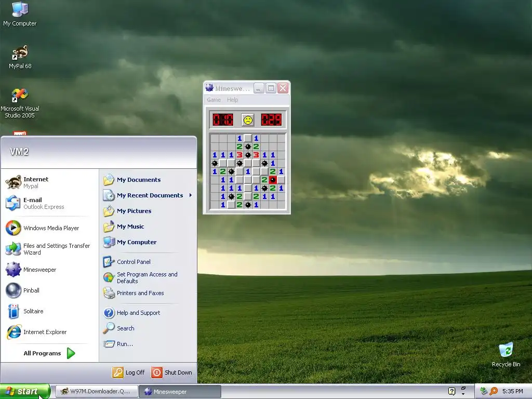Viewport: 532px width, 399px height.
Task: Select My Computer desktop icon
Action: pyautogui.click(x=20, y=14)
